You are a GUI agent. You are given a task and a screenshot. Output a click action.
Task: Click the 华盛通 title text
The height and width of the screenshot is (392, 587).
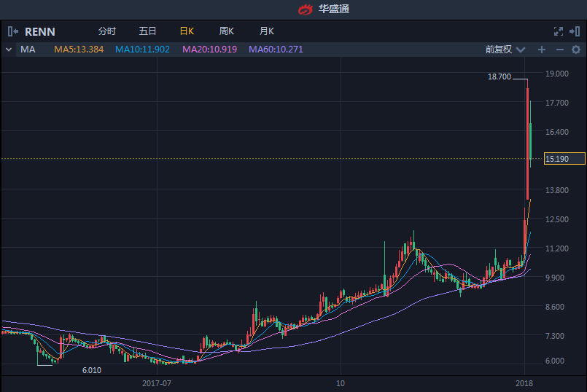(x=333, y=9)
